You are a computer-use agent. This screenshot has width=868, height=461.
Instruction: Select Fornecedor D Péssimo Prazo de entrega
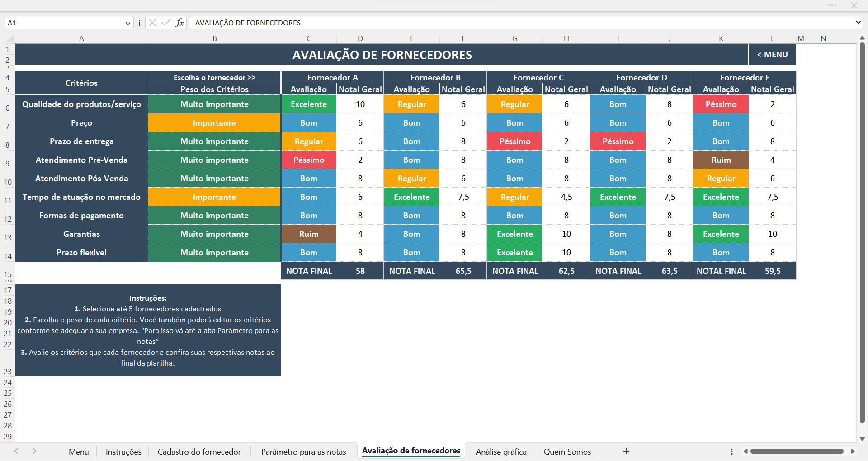618,141
